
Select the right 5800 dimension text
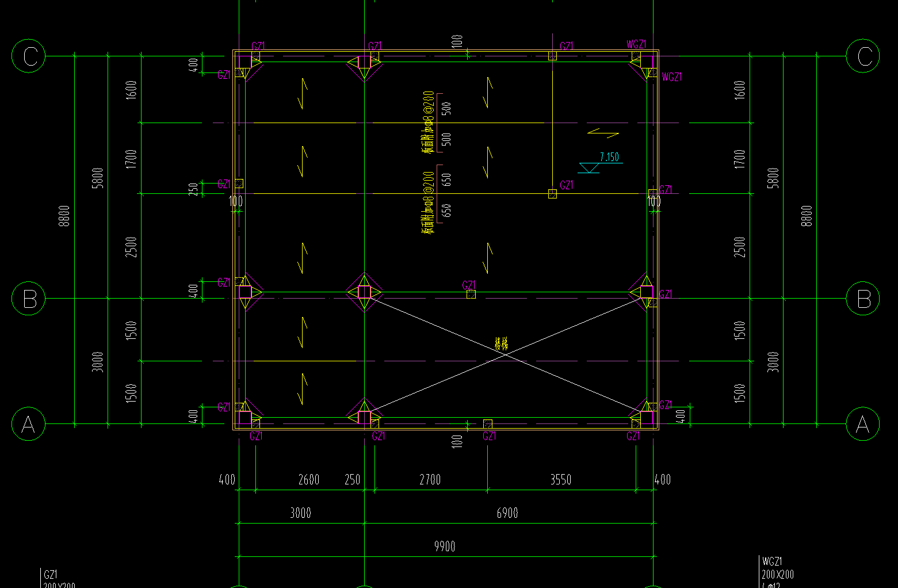(x=773, y=178)
